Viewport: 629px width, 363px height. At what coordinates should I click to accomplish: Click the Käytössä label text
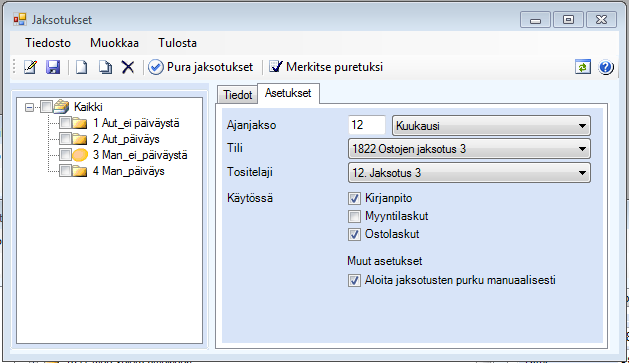[x=250, y=198]
